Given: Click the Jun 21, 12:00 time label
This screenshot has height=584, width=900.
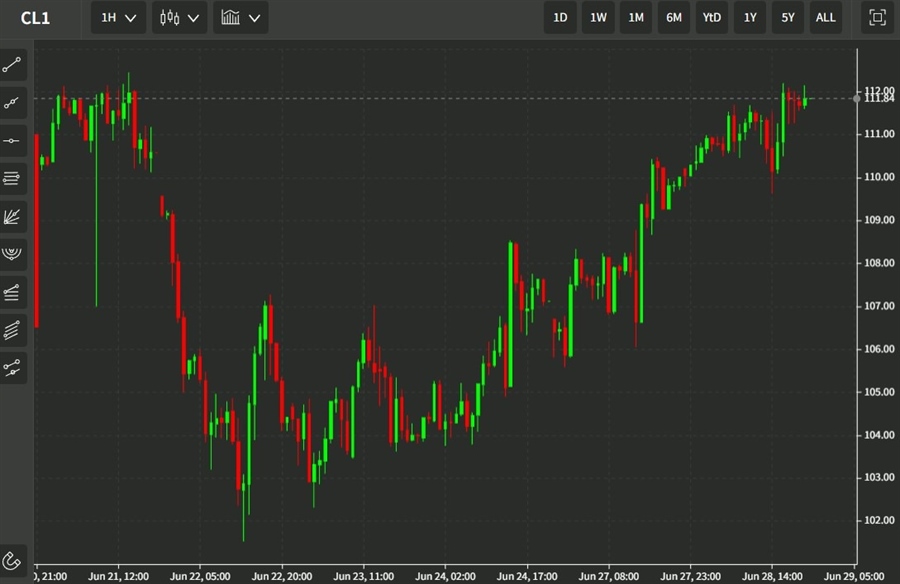Looking at the screenshot, I should point(118,576).
